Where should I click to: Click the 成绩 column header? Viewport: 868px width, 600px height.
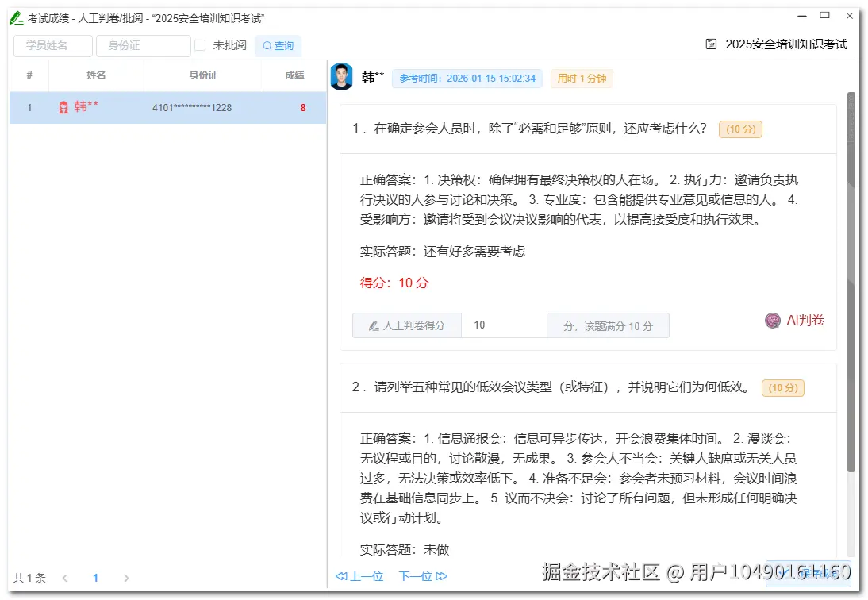[x=294, y=75]
